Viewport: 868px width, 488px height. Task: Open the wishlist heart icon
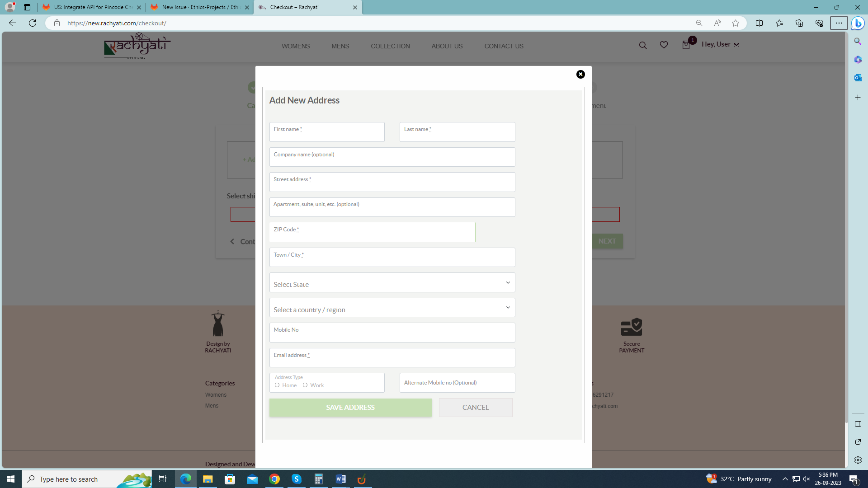[x=664, y=45]
